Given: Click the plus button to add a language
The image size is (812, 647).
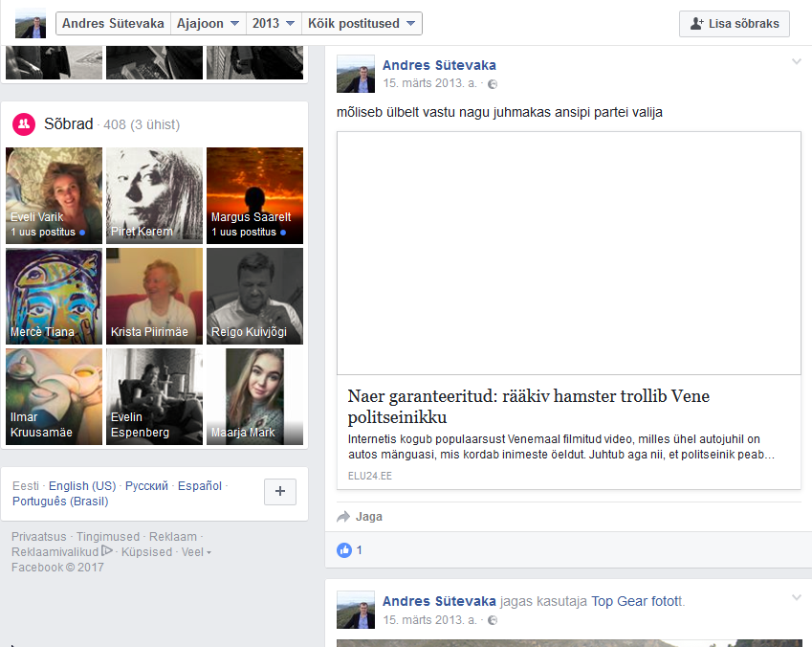Looking at the screenshot, I should [280, 492].
